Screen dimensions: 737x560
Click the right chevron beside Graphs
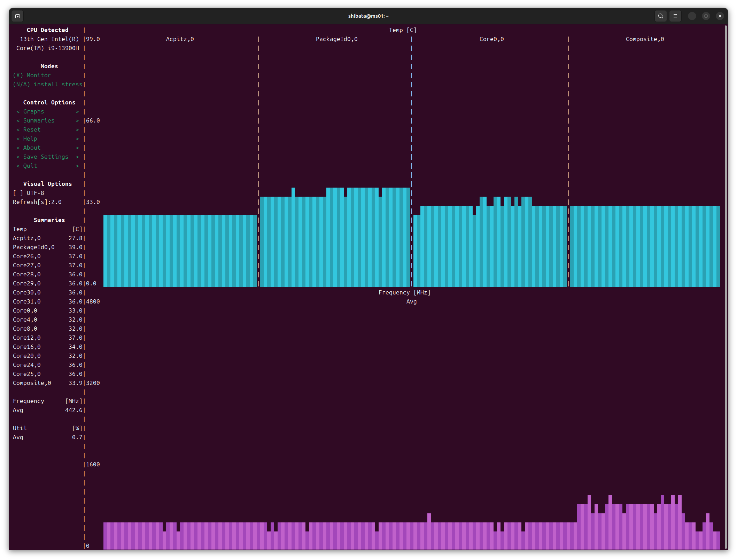[x=77, y=111]
